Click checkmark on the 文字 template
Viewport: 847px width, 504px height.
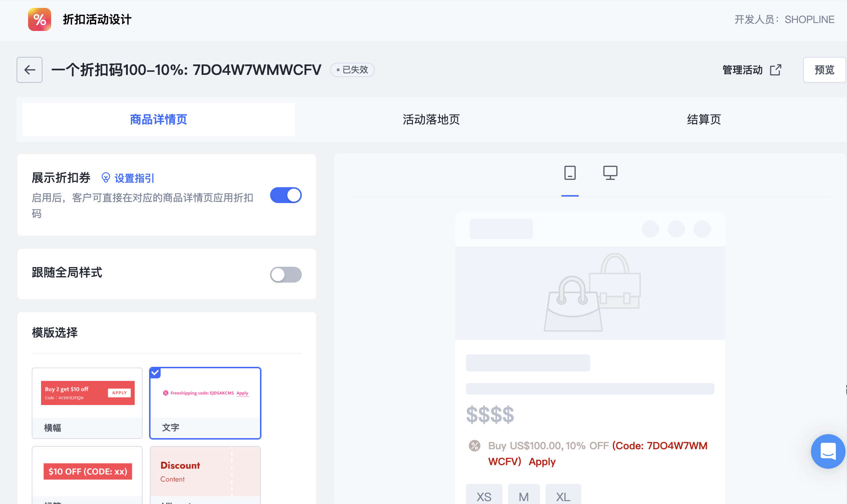click(x=155, y=373)
